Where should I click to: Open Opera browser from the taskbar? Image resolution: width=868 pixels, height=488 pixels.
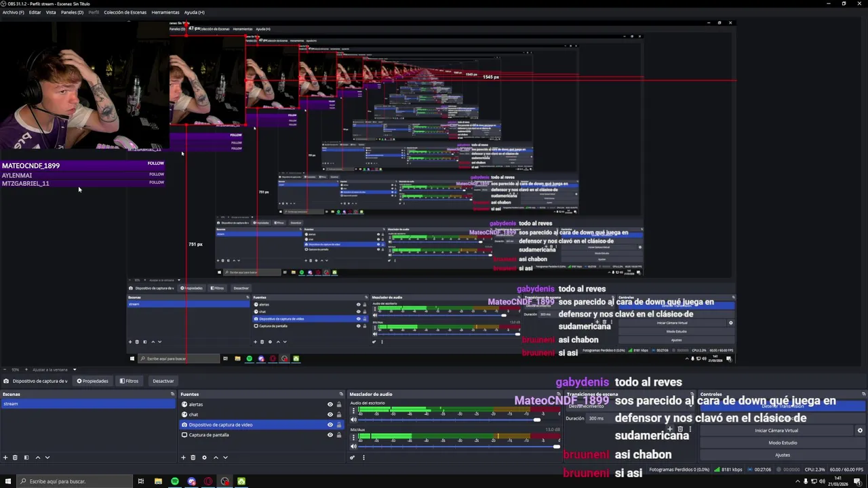(208, 481)
